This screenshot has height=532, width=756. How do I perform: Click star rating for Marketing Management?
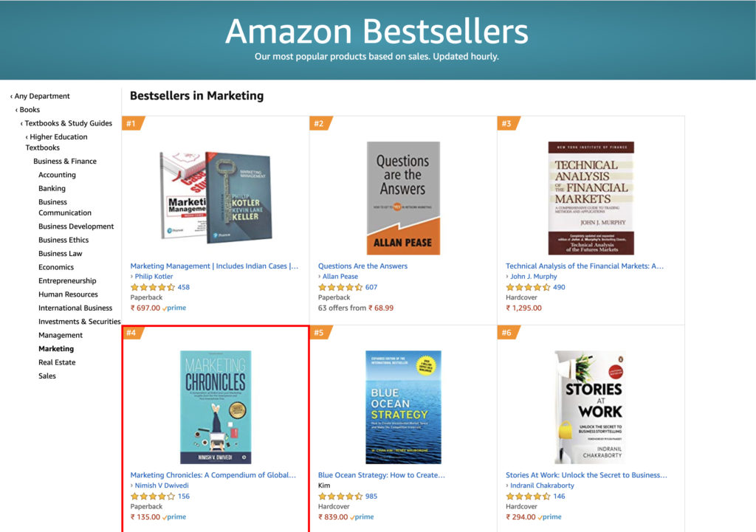point(153,288)
